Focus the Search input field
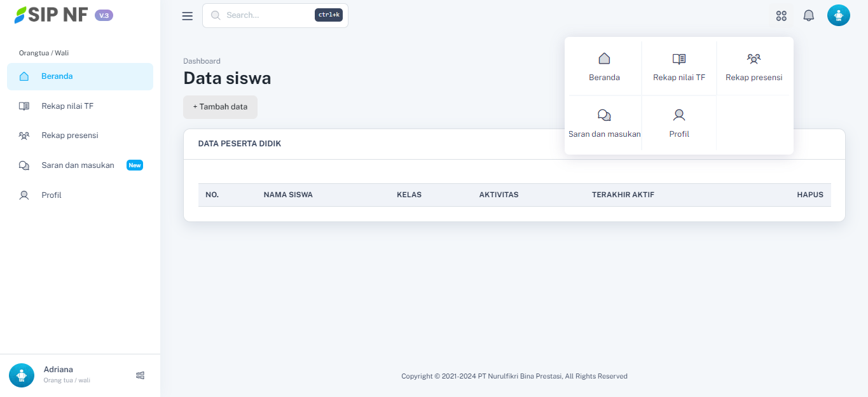The image size is (868, 397). (x=267, y=15)
